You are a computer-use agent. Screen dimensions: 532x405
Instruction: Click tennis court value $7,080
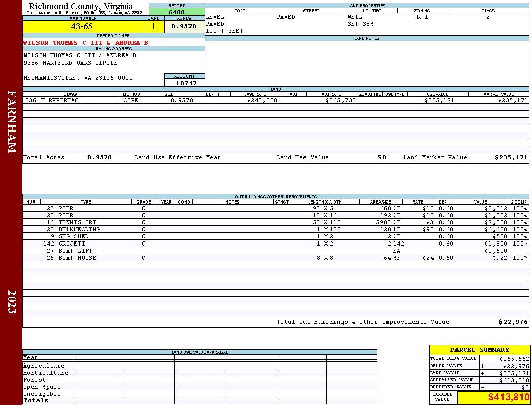click(496, 222)
